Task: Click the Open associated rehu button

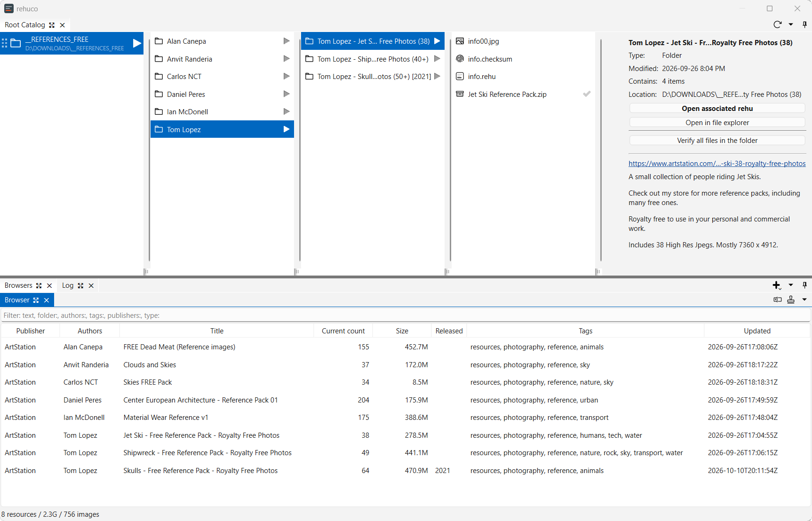Action: [x=717, y=109]
